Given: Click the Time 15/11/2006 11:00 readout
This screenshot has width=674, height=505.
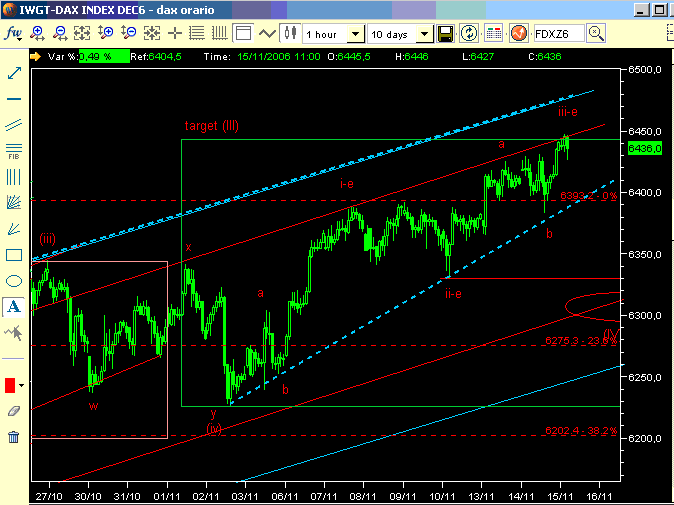Looking at the screenshot, I should click(262, 57).
